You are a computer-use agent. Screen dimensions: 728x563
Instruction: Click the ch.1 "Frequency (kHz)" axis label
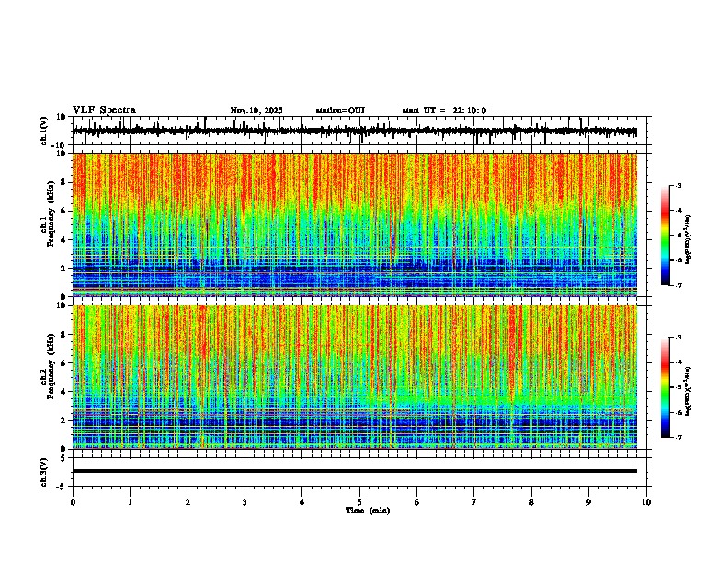[x=51, y=213]
